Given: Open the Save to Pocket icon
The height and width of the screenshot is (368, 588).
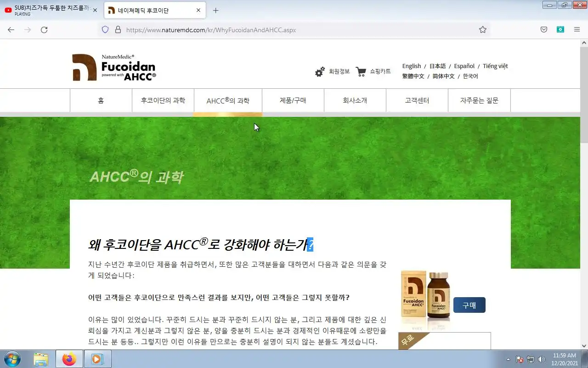Looking at the screenshot, I should coord(544,29).
